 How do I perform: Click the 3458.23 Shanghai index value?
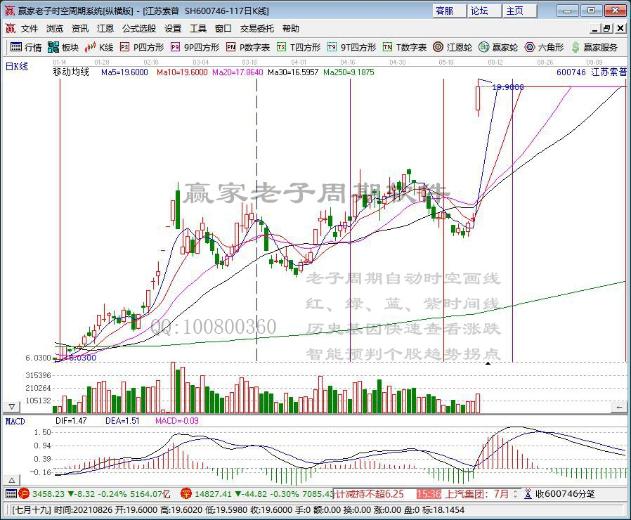tap(48, 493)
